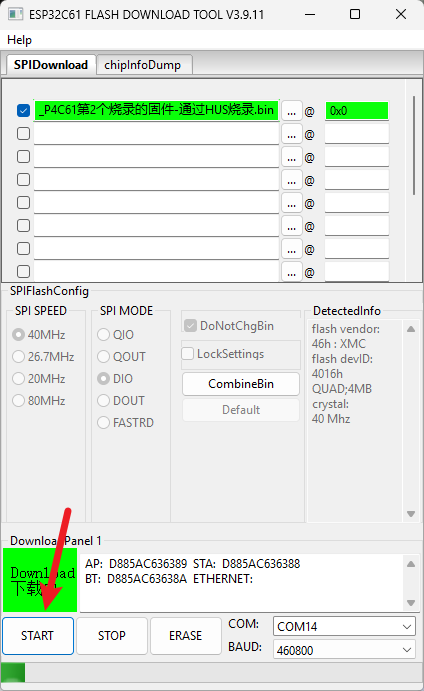
Task: Click the Default button
Action: (241, 410)
